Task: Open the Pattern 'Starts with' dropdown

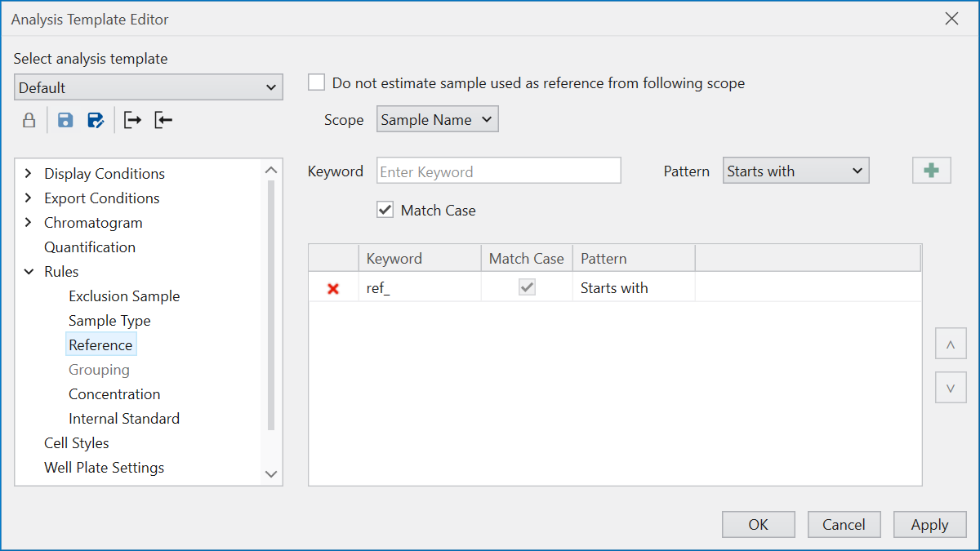Action: [x=795, y=171]
